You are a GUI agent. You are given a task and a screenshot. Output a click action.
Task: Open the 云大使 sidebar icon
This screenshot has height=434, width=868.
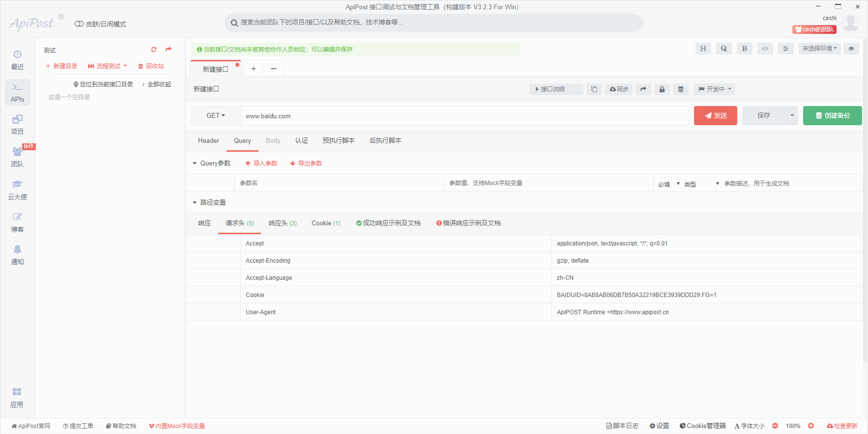click(17, 190)
